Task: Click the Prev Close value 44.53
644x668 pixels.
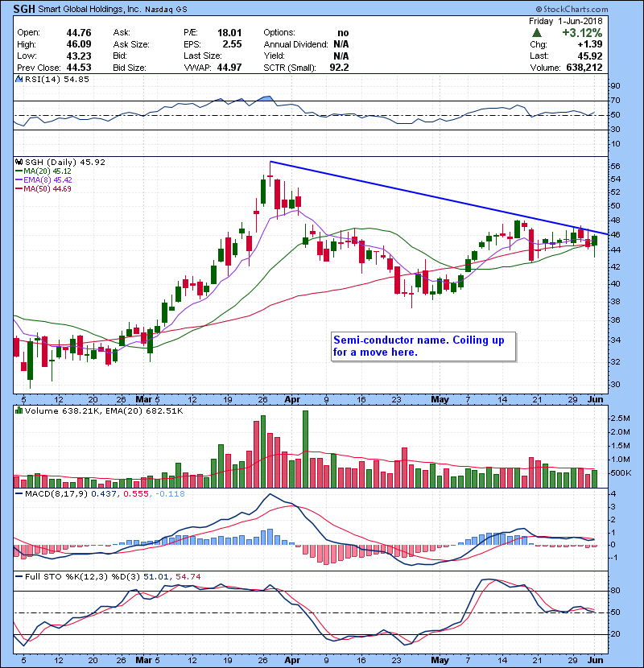Action: tap(79, 68)
